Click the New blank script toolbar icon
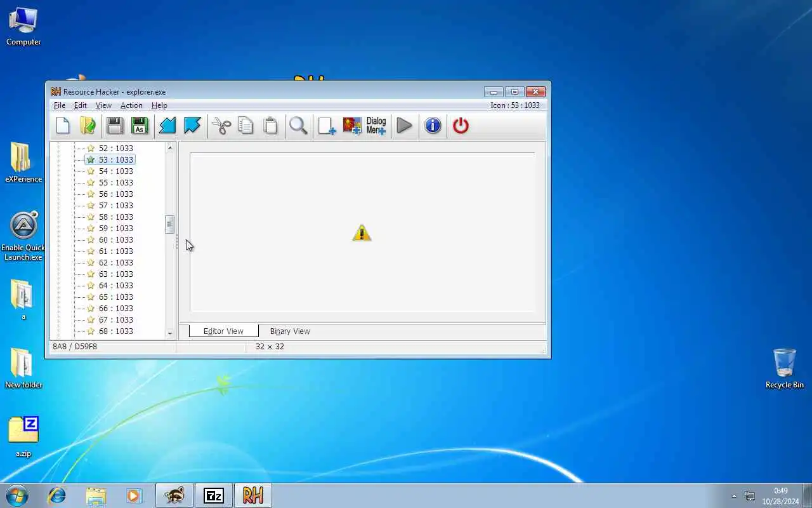812x508 pixels. click(x=63, y=126)
